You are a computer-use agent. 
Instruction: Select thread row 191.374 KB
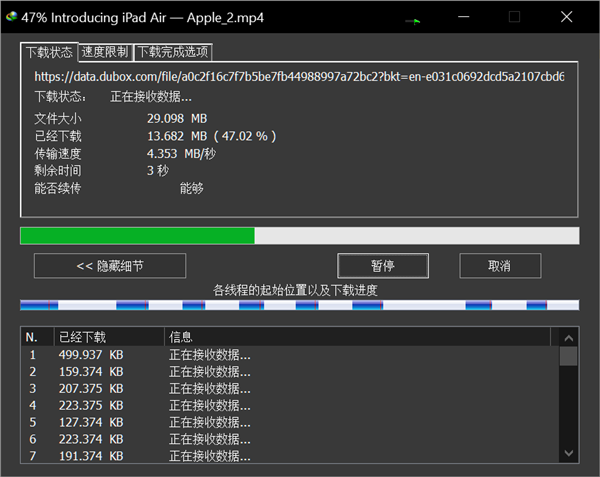[290, 456]
